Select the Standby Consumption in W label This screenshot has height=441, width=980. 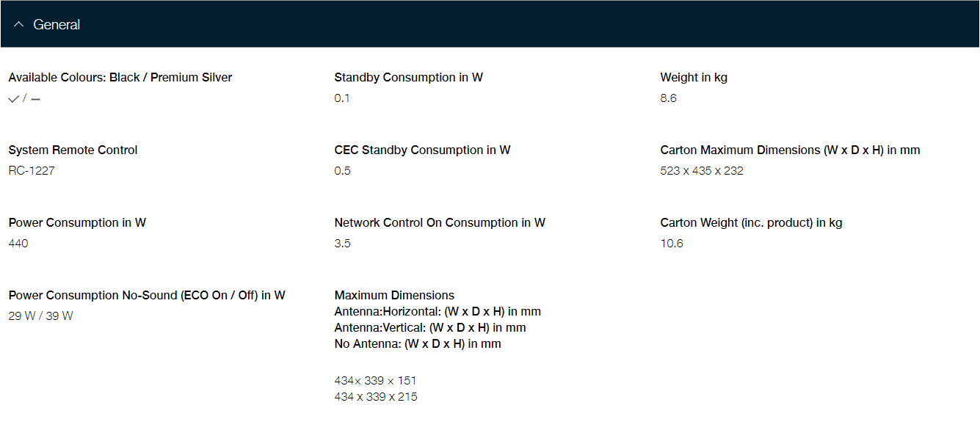(x=409, y=77)
